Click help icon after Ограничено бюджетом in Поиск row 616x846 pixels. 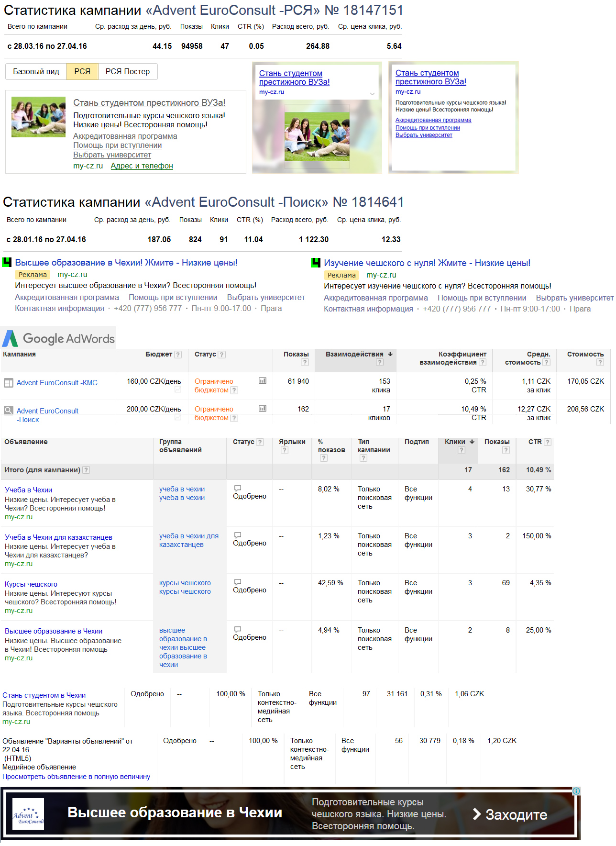tap(234, 418)
